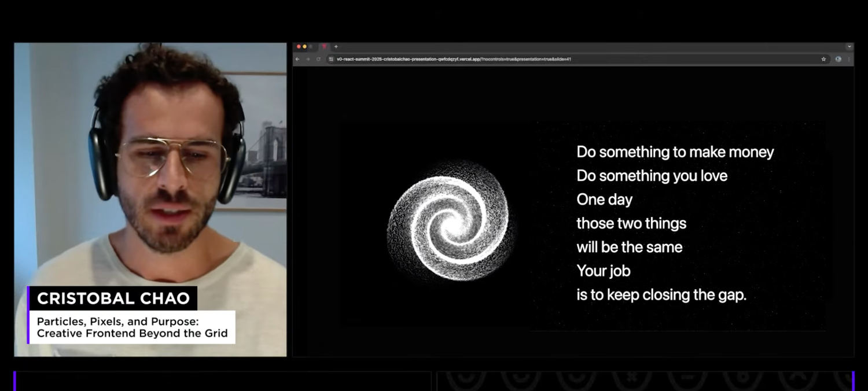Click the spinning galaxy particle animation
The height and width of the screenshot is (391, 868).
tap(448, 222)
